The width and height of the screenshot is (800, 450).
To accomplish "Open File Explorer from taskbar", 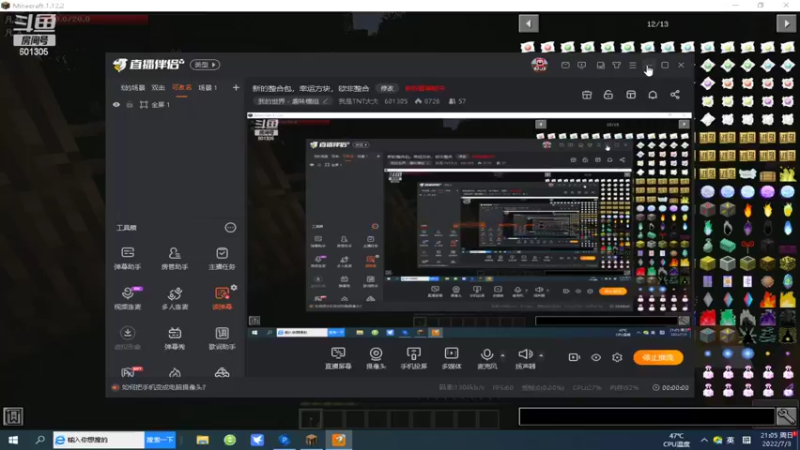I will click(203, 440).
